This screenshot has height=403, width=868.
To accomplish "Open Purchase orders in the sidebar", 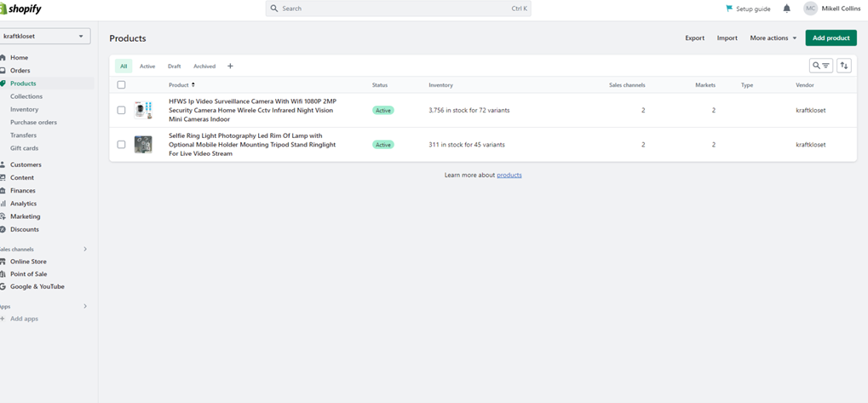I will [33, 123].
